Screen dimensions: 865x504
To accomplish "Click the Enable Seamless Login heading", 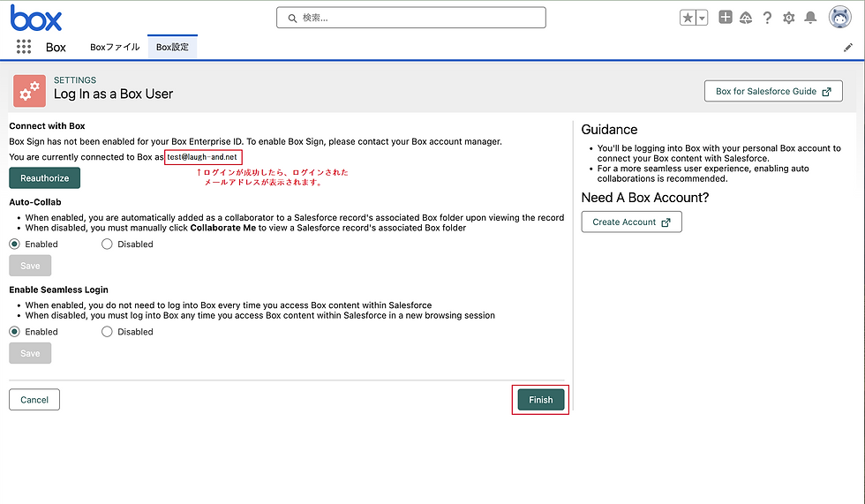I will [58, 290].
